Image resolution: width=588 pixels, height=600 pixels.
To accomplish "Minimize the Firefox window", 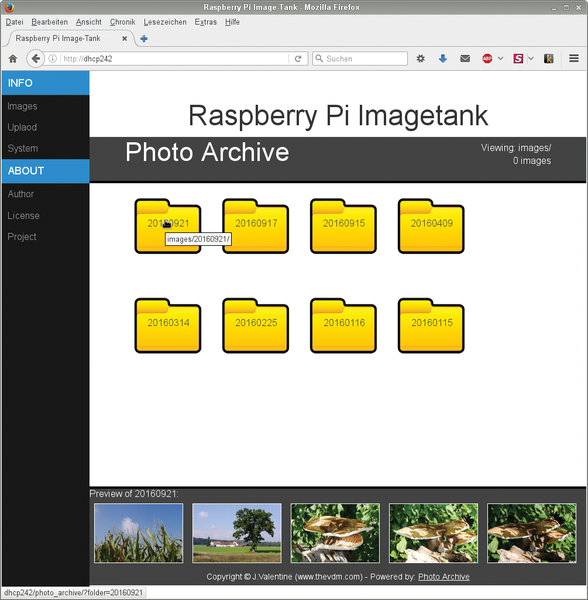I will (x=554, y=8).
